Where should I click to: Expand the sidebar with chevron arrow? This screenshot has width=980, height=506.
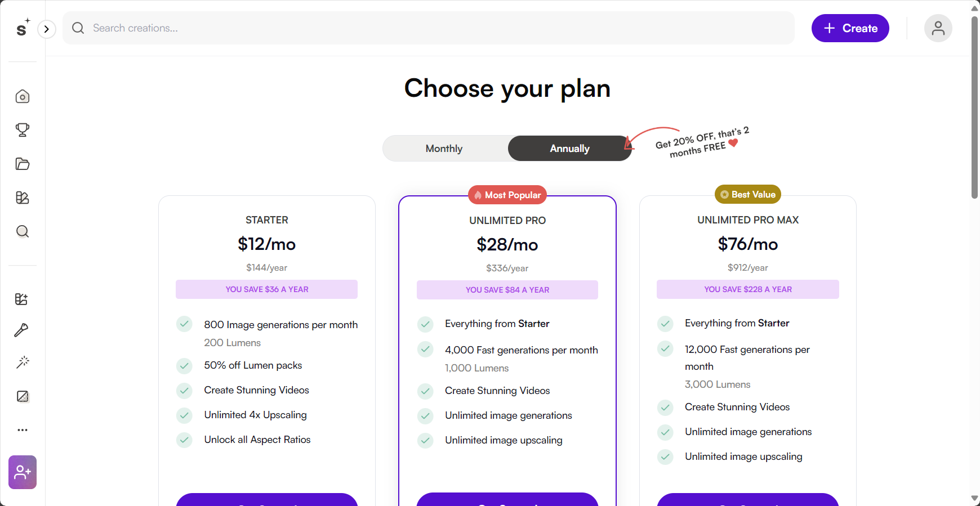pyautogui.click(x=47, y=29)
